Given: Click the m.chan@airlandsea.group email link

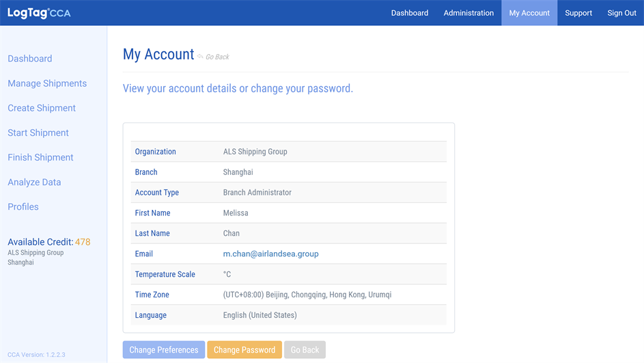Looking at the screenshot, I should [270, 254].
